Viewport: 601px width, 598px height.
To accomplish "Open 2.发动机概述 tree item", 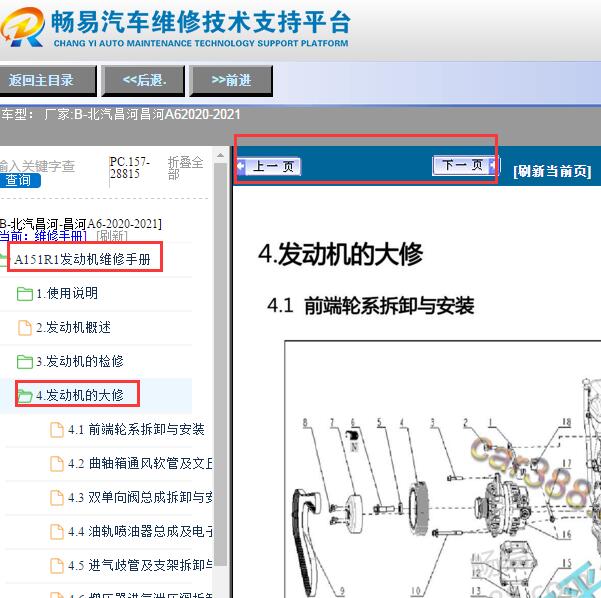I will (73, 327).
